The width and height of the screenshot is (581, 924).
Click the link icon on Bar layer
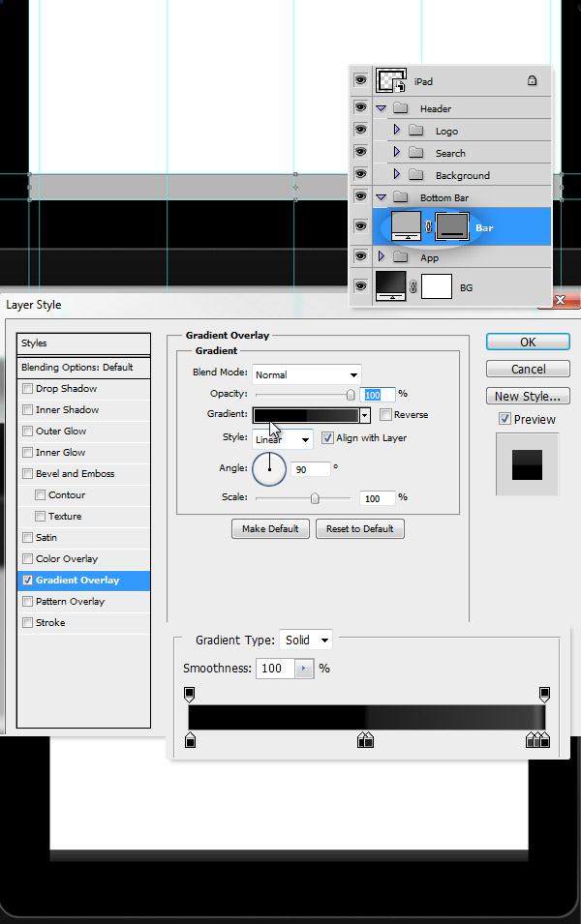429,226
